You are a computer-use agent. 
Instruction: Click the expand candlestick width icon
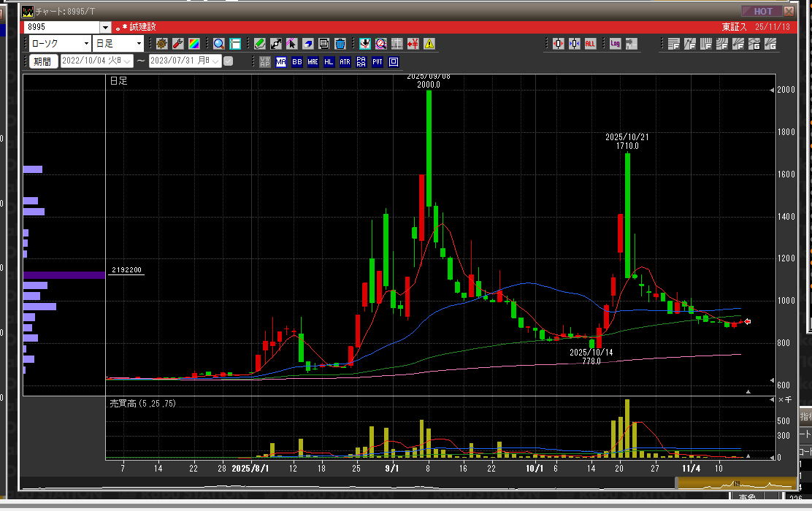pos(559,44)
